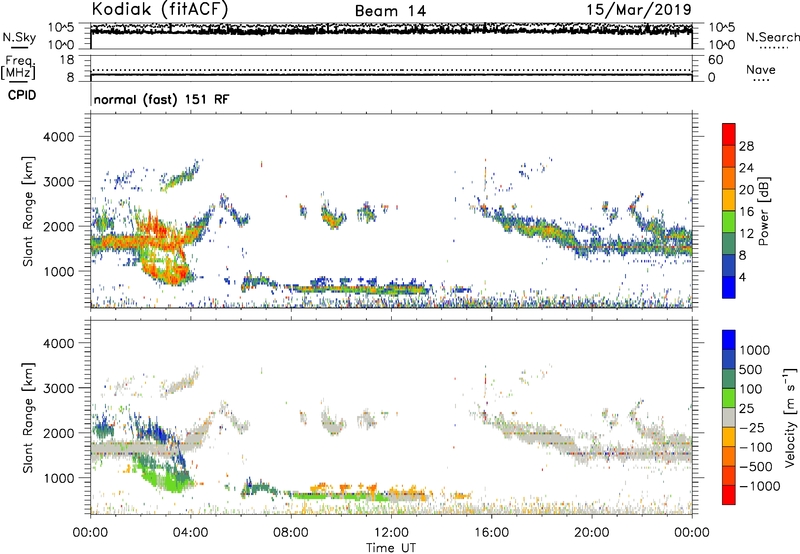
Task: Pick the bright blue bottom segment of the power colorbar
Action: coord(729,287)
